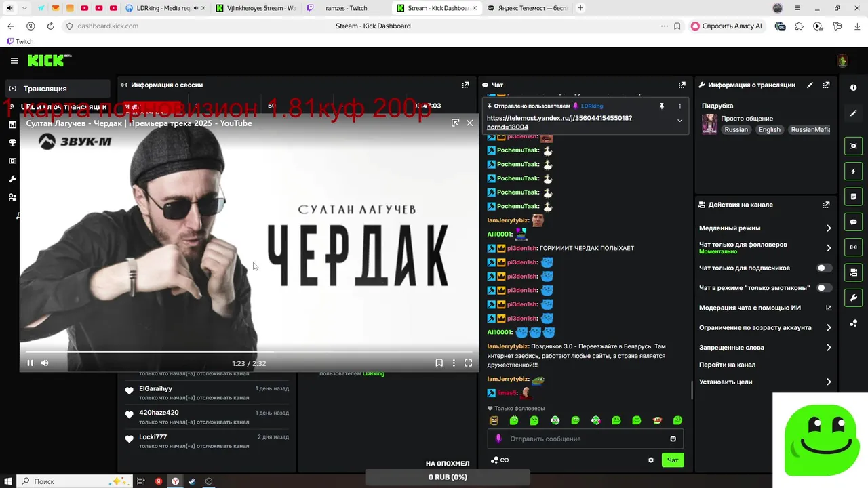This screenshot has height=488, width=868.
Task: Open pinned message three-dot menu
Action: point(679,106)
